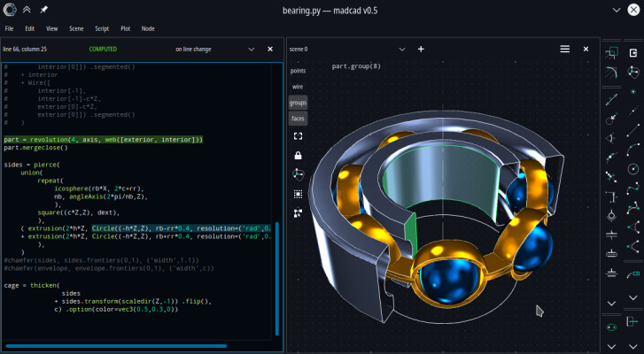
Task: Click the fit-view frame icon
Action: pos(299,136)
